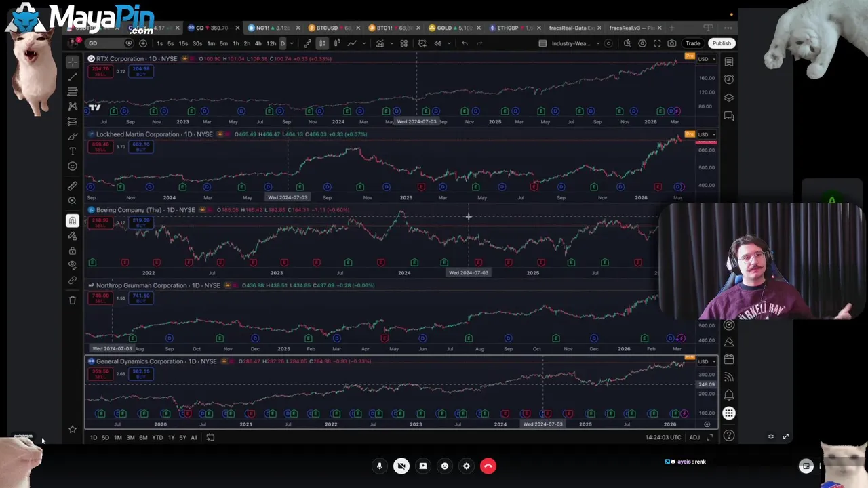Image resolution: width=868 pixels, height=488 pixels.
Task: Open the USD currency dropdown on General Dynamics chart
Action: pos(707,361)
